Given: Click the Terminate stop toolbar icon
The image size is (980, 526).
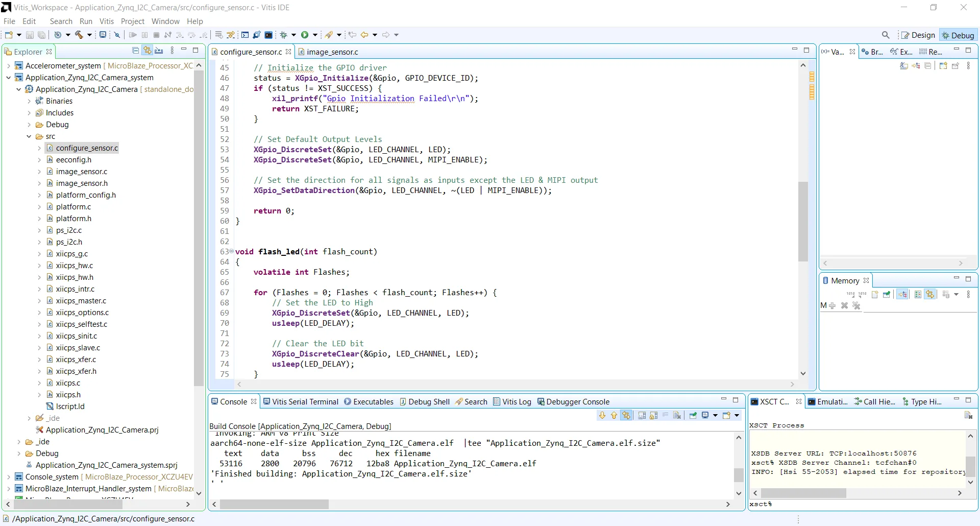Looking at the screenshot, I should 156,35.
